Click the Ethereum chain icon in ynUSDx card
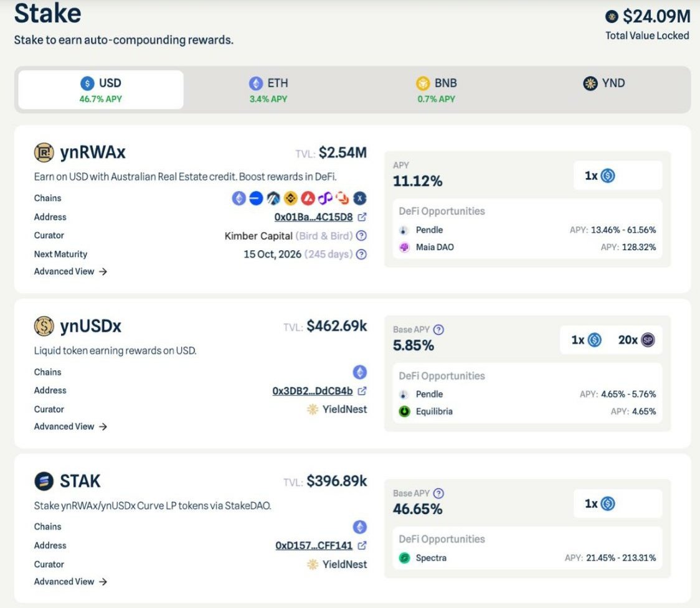 [x=360, y=372]
